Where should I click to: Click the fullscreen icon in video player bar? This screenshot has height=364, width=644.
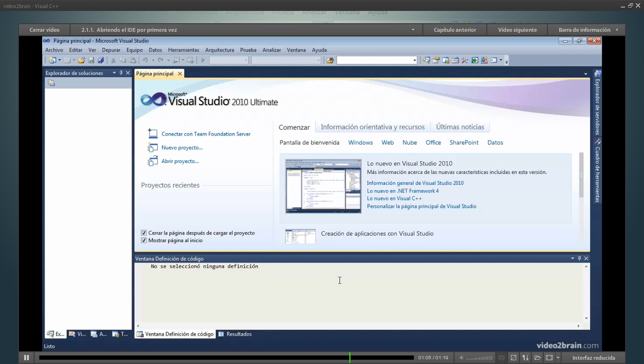[549, 358]
